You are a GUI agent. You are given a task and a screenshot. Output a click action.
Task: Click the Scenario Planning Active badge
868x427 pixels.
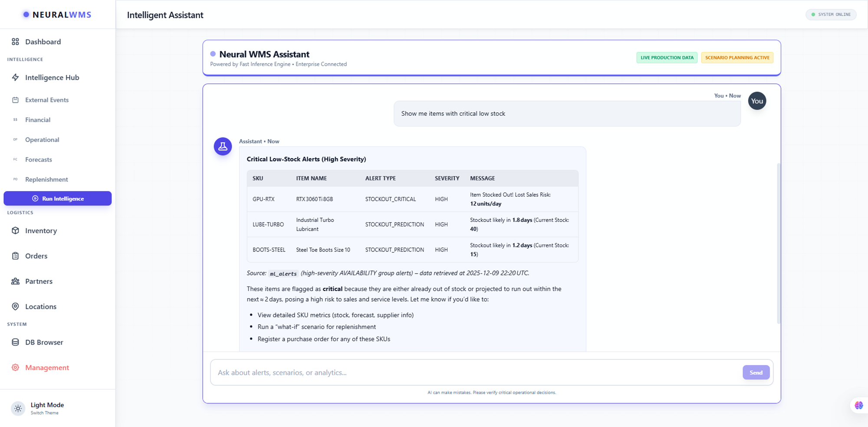[737, 58]
